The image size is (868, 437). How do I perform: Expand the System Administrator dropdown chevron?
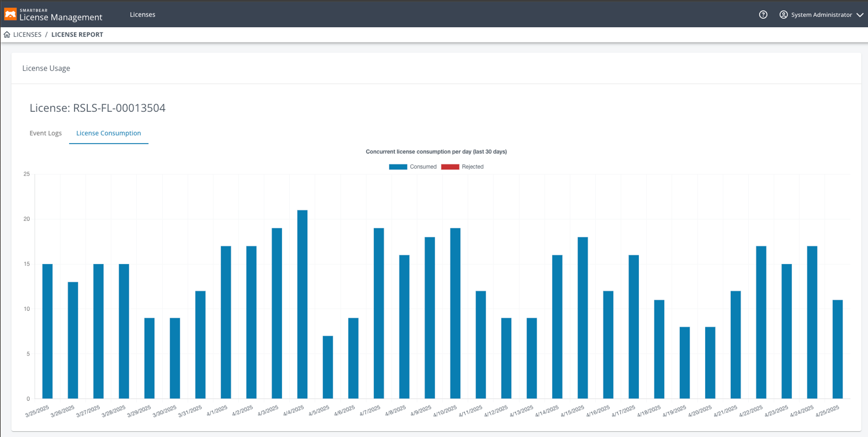coord(859,15)
